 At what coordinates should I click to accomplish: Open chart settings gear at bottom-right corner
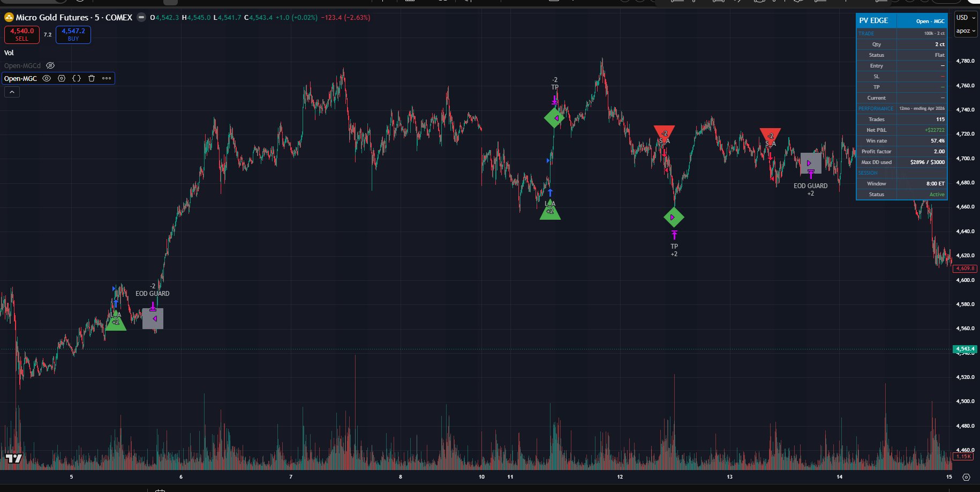(966, 477)
